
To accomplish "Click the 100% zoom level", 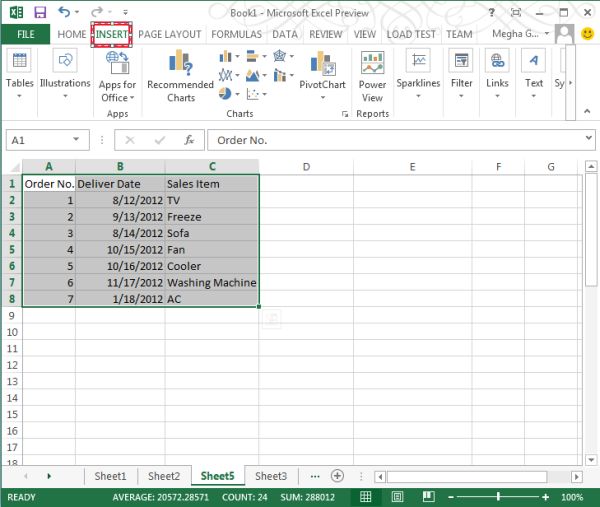I will pyautogui.click(x=572, y=497).
